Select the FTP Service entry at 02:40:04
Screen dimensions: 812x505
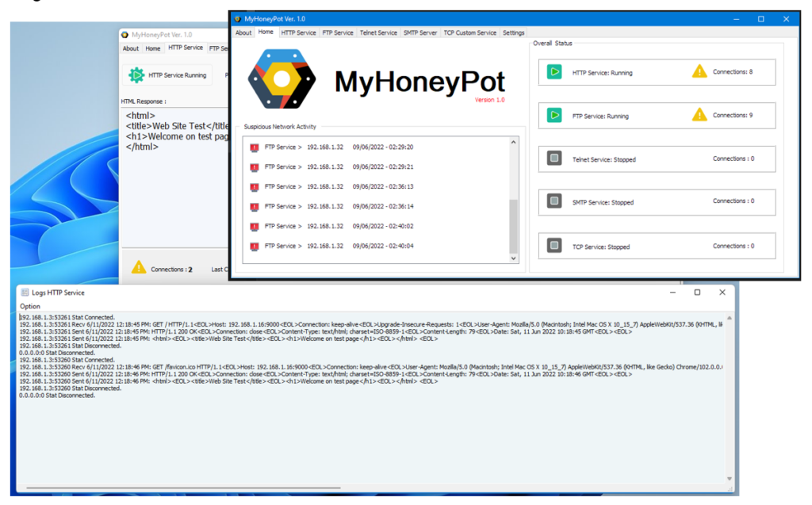[x=339, y=246]
